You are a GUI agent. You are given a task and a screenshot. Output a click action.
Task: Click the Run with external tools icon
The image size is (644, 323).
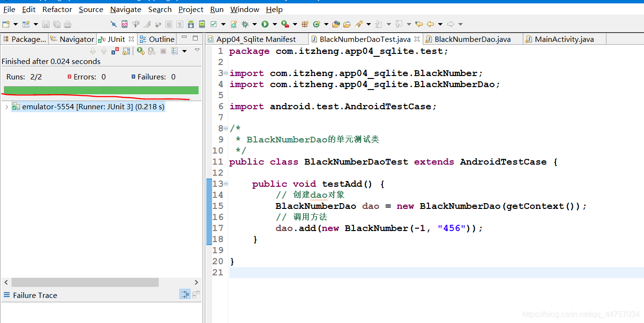[285, 24]
